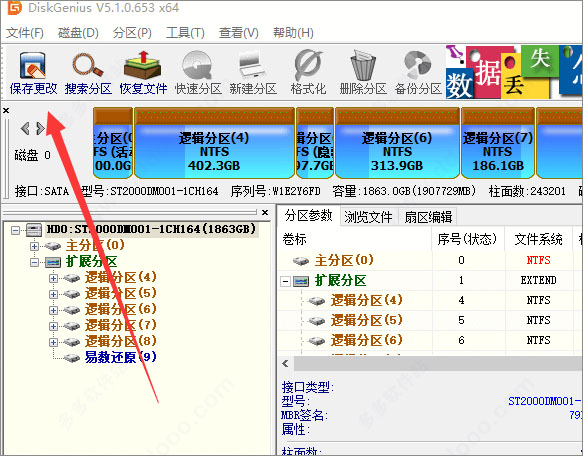Click the DiskGenius logo in title bar
The height and width of the screenshot is (456, 583).
click(x=15, y=8)
